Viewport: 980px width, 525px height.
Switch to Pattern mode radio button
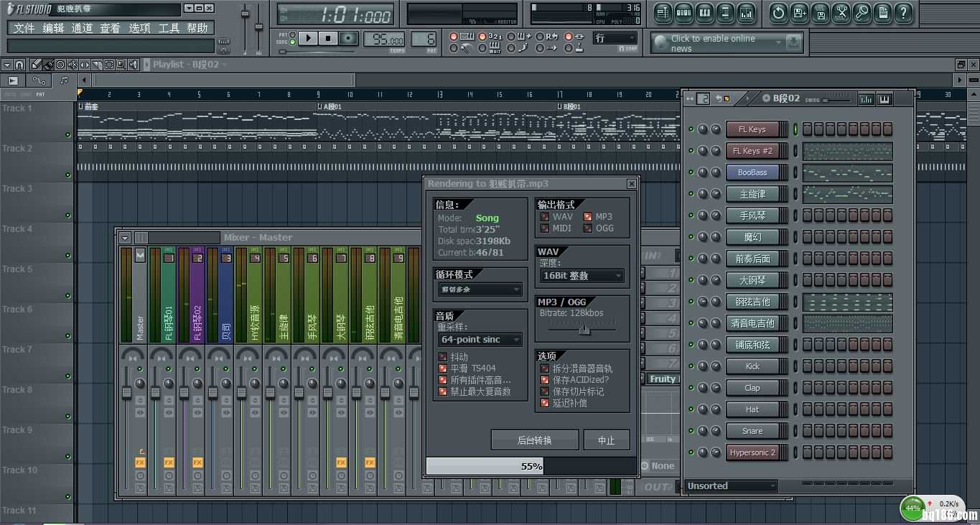pos(293,34)
